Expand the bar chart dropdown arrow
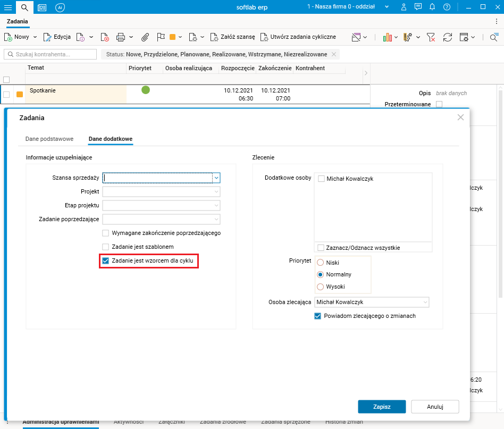504x429 pixels. point(396,37)
